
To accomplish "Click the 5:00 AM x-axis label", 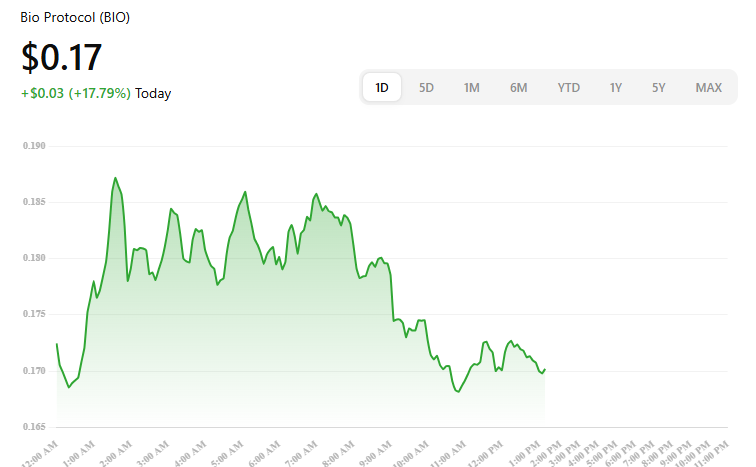I will [227, 454].
